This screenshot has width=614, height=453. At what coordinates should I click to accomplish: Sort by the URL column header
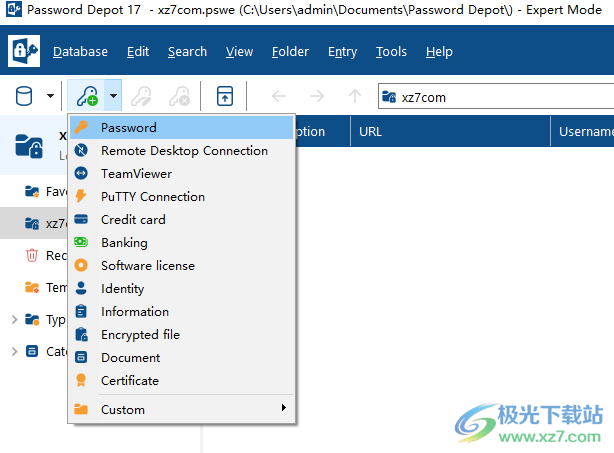(450, 132)
